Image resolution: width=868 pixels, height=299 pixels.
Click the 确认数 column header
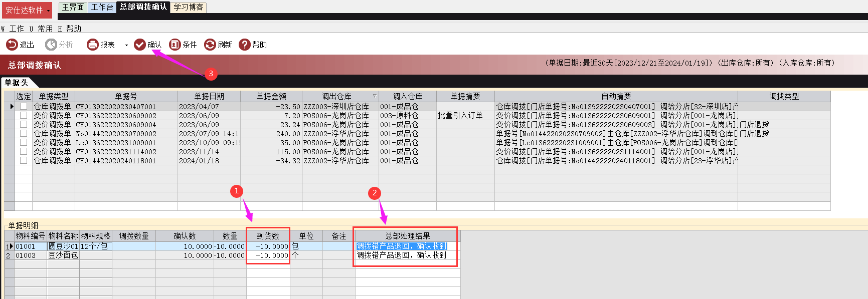click(185, 236)
